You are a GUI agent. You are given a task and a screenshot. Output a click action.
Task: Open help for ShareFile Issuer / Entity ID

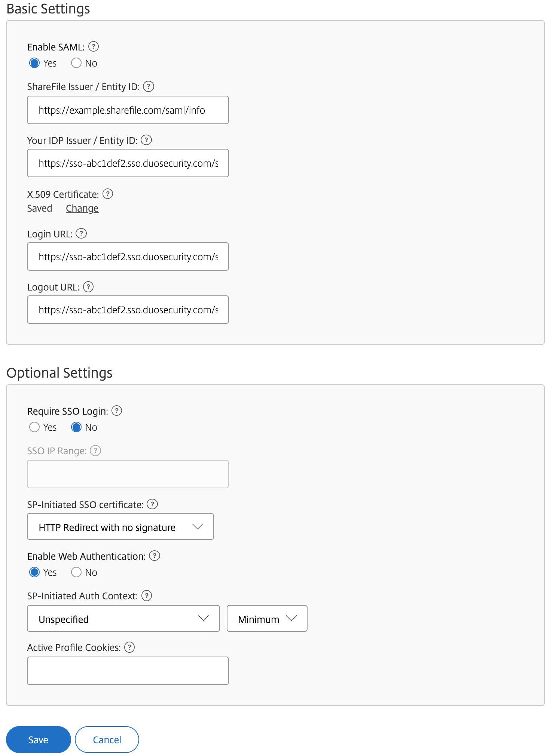(x=148, y=86)
